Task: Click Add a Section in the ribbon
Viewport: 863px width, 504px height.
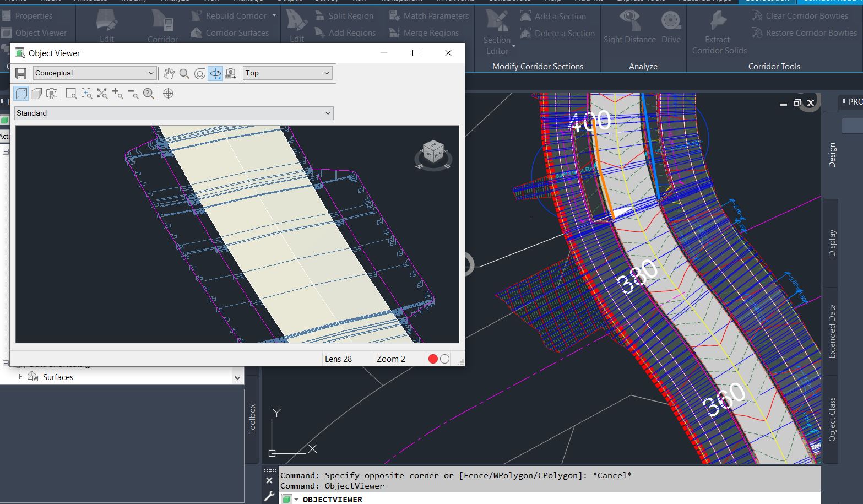Action: pyautogui.click(x=553, y=17)
